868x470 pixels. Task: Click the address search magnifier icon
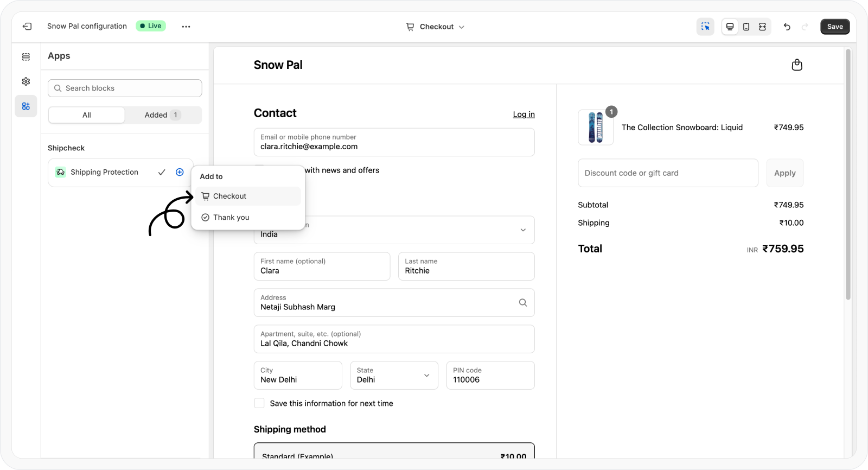(523, 303)
